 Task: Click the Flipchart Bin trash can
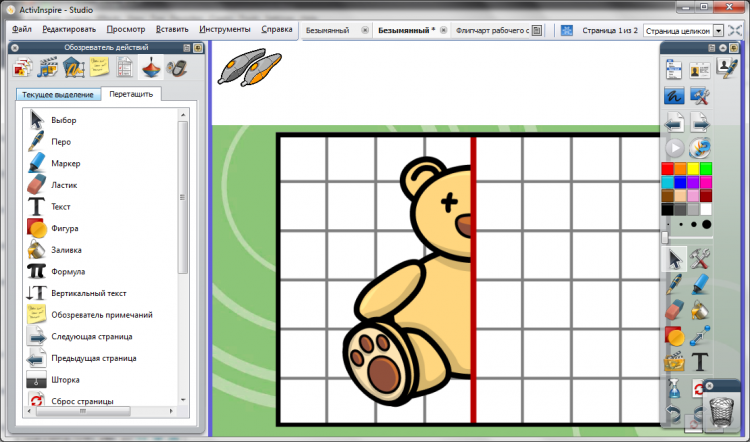722,411
